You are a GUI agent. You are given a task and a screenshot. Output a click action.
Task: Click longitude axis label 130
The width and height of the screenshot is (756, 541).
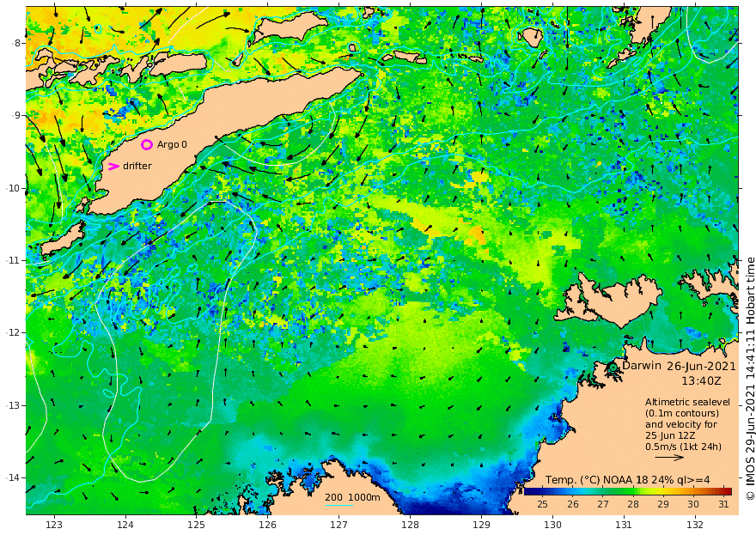(x=552, y=525)
